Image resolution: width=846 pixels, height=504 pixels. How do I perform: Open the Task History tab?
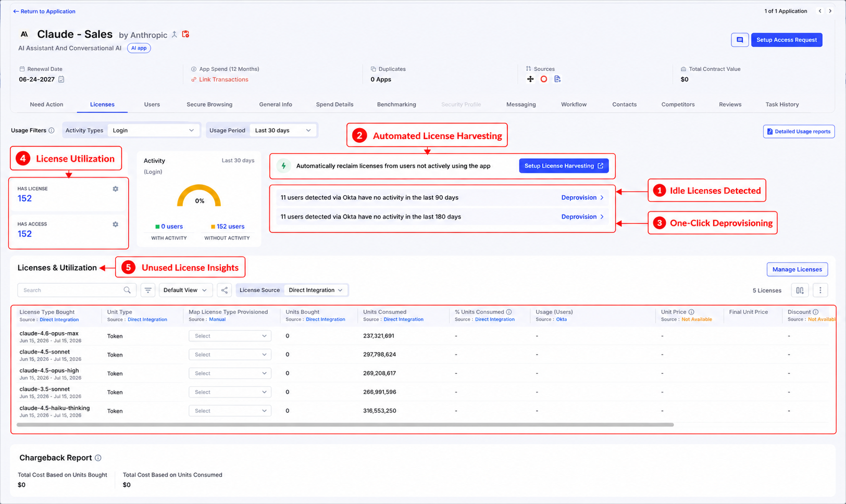pos(782,105)
